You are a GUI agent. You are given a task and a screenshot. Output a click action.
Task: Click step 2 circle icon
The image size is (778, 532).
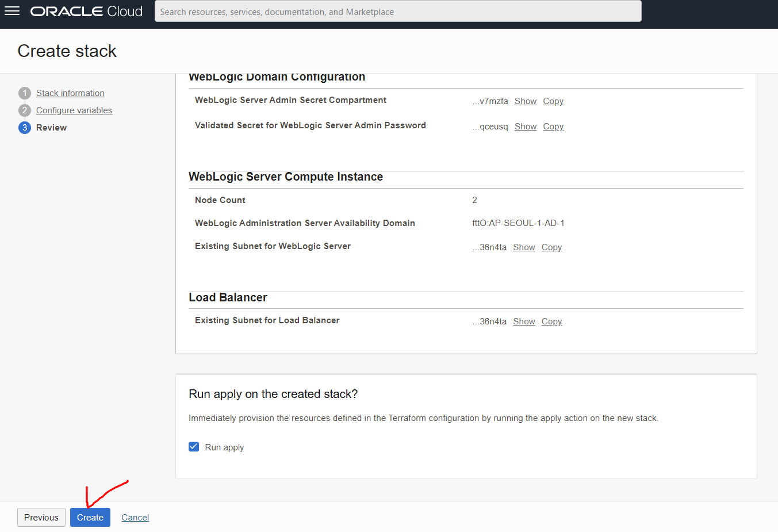pos(25,110)
